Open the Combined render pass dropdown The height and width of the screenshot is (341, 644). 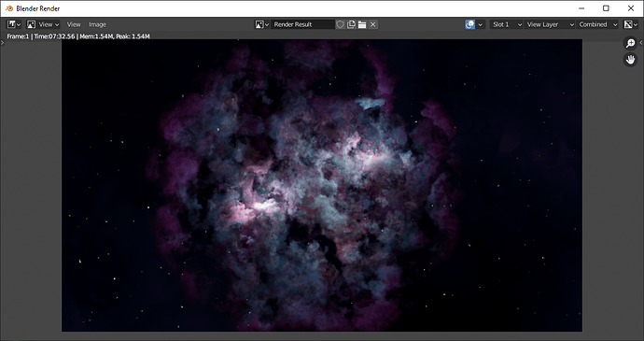[597, 24]
